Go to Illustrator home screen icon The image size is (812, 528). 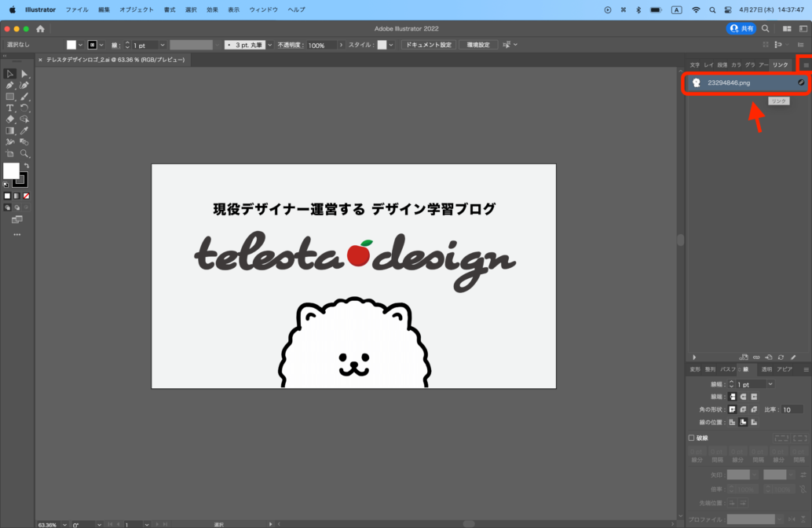(x=40, y=29)
